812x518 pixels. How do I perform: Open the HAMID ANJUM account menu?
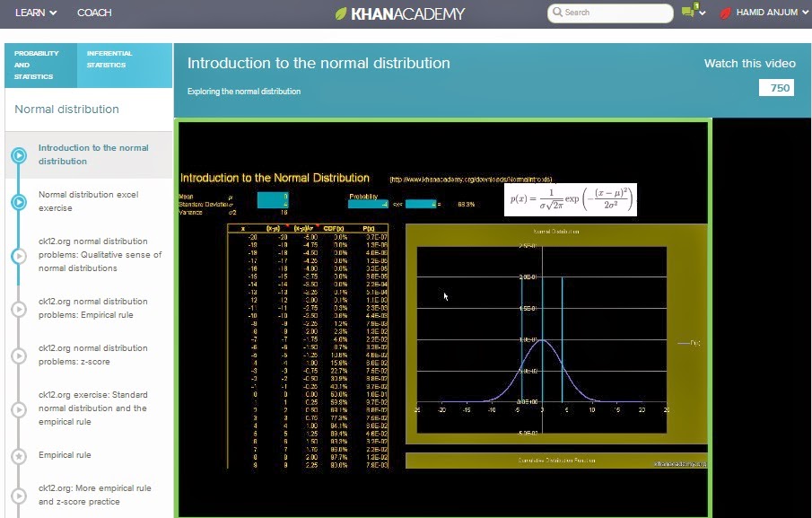pyautogui.click(x=772, y=13)
